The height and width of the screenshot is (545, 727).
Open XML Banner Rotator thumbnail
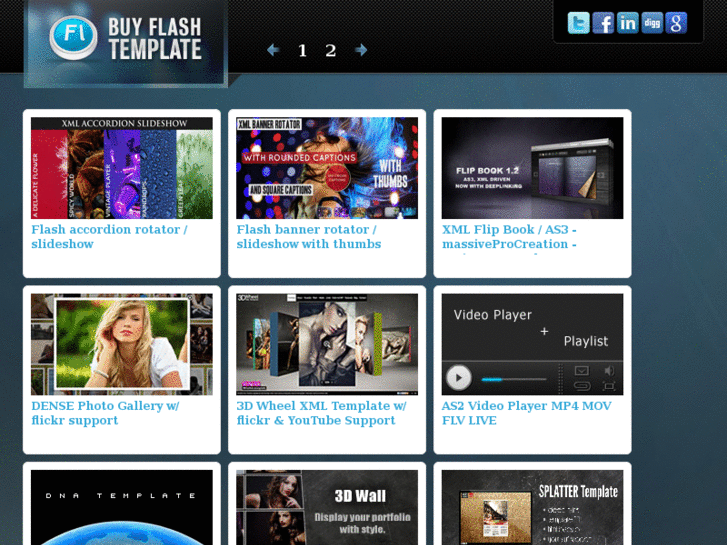(x=327, y=168)
